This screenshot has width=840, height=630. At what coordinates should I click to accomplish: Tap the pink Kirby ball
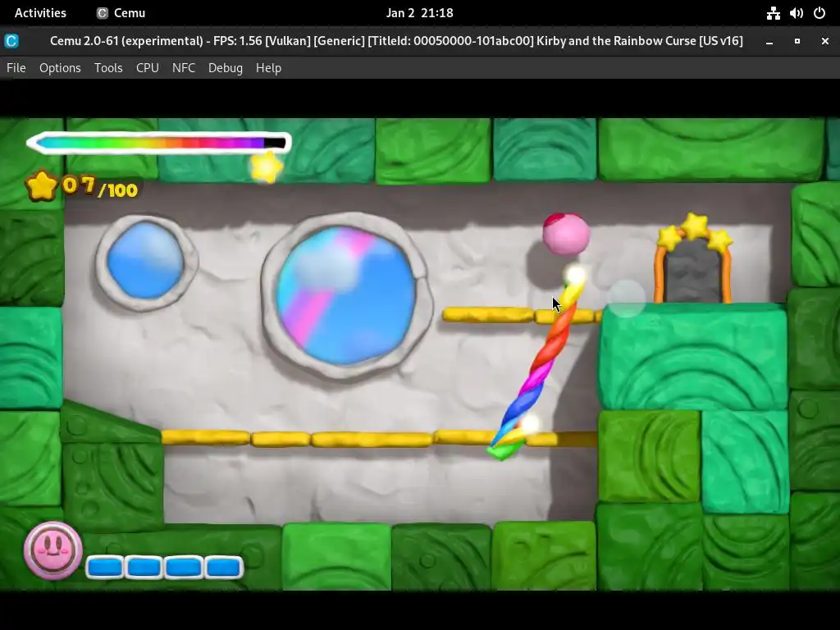pyautogui.click(x=566, y=234)
